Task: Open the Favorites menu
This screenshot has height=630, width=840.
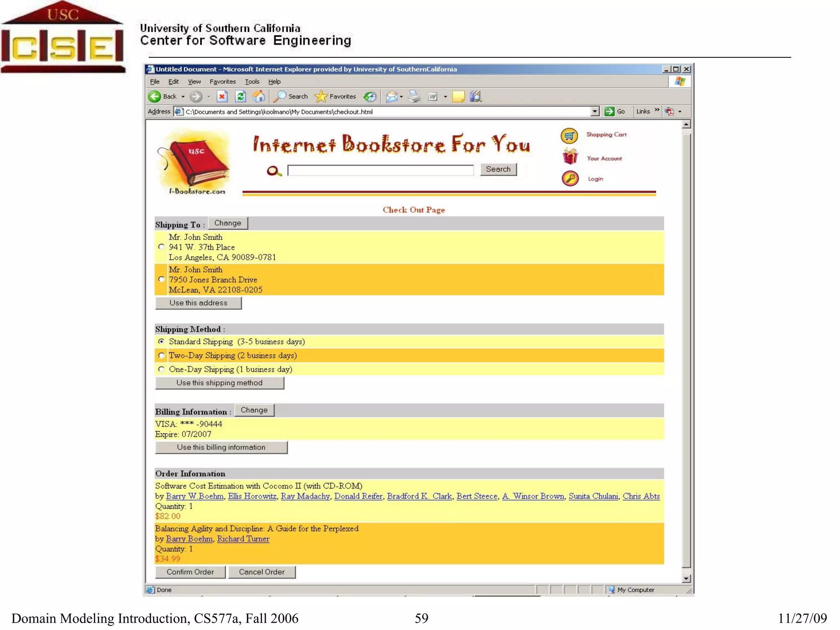Action: click(x=222, y=82)
